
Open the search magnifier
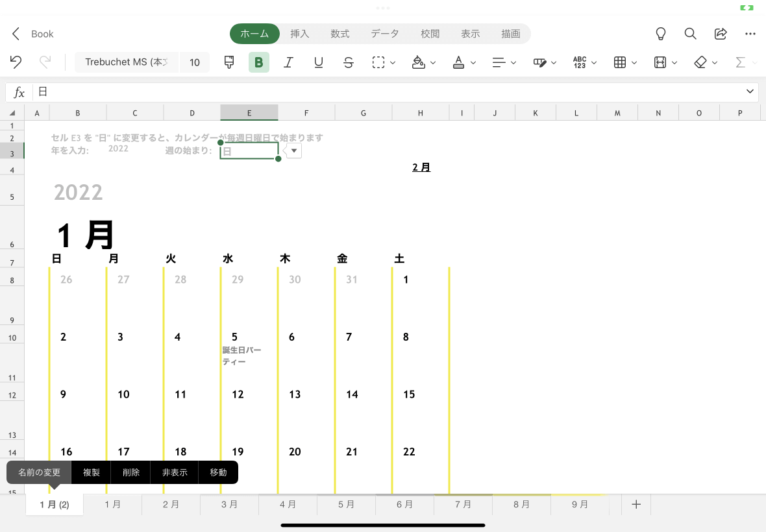(x=690, y=34)
